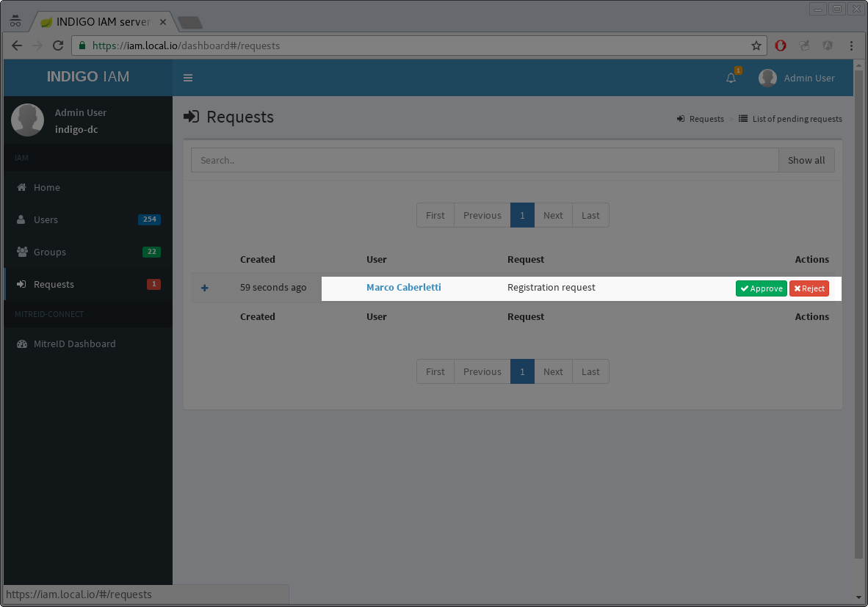The width and height of the screenshot is (868, 607).
Task: Click the '59 seconds ago' timestamp
Action: click(x=273, y=288)
